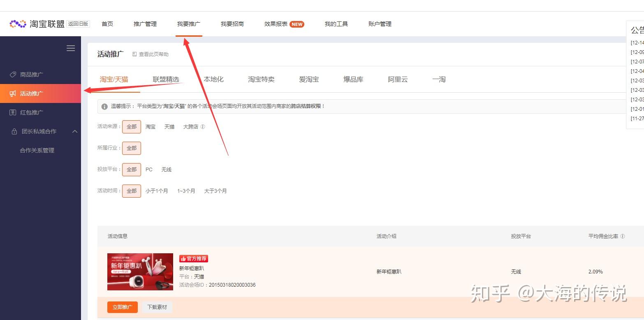Viewport: 644px width, 320px height.
Task: Open 我要招商 in the top navigation
Action: click(x=232, y=24)
